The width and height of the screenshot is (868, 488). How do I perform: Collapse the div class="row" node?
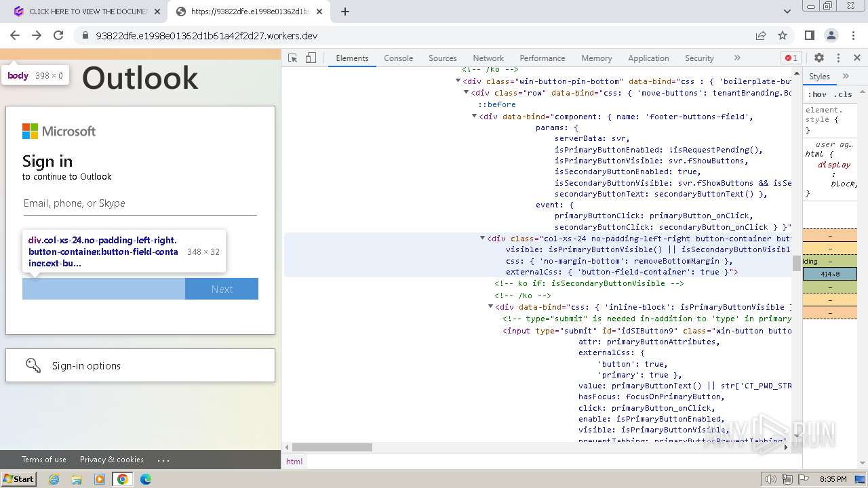coord(467,93)
